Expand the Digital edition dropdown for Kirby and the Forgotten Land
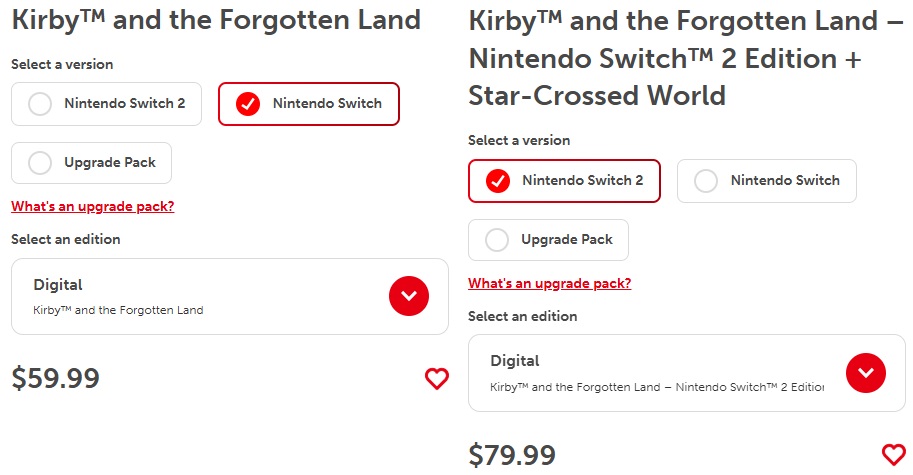Screen dimensions: 913x475 click(x=409, y=296)
